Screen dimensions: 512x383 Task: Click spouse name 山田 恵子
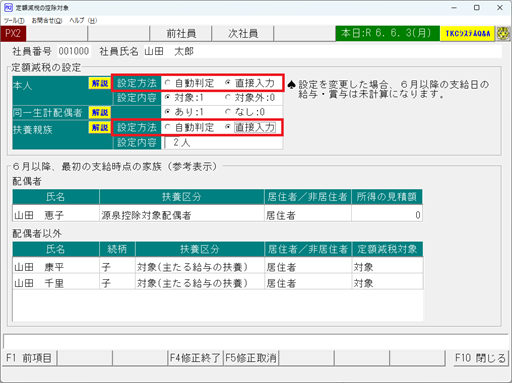[56, 215]
